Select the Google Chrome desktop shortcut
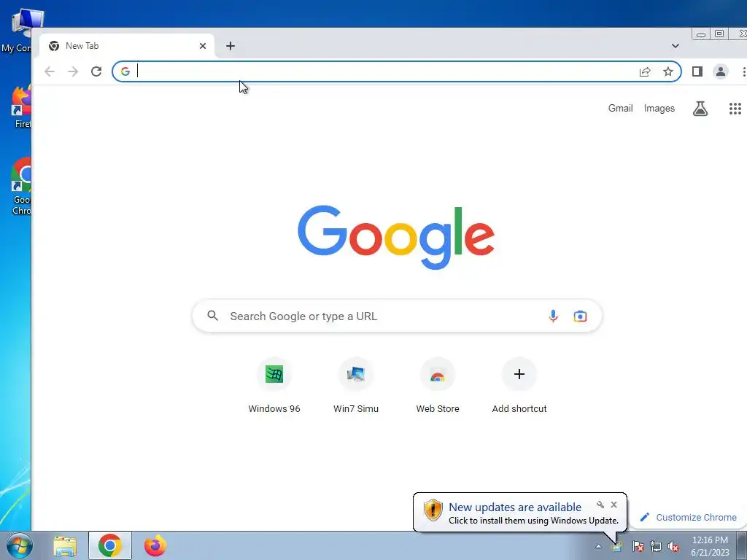The width and height of the screenshot is (747, 560). tap(21, 186)
